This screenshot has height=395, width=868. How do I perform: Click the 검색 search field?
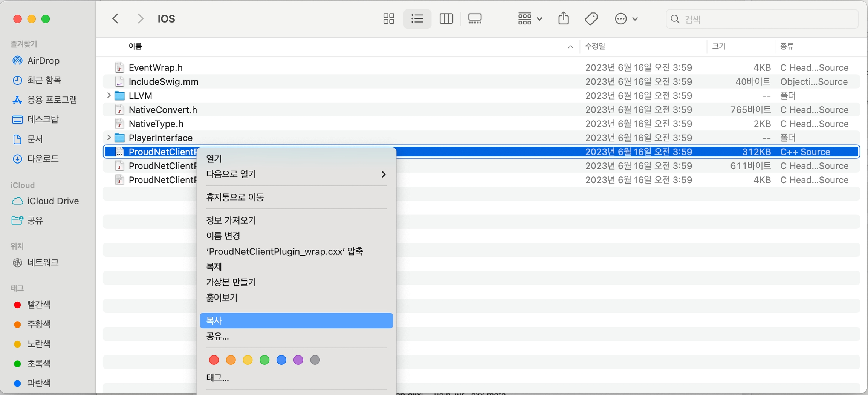click(765, 19)
